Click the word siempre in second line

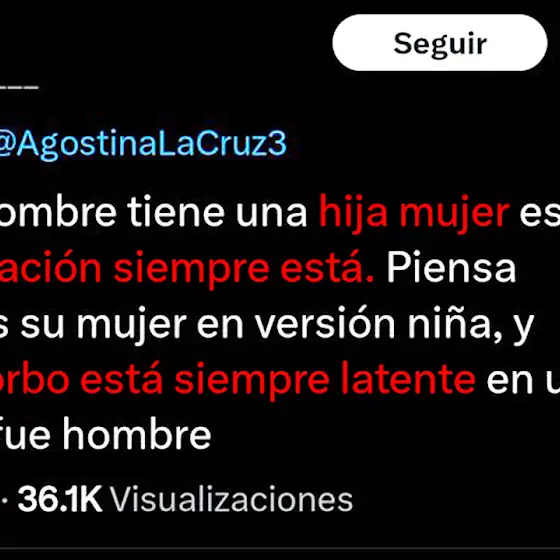(x=191, y=269)
